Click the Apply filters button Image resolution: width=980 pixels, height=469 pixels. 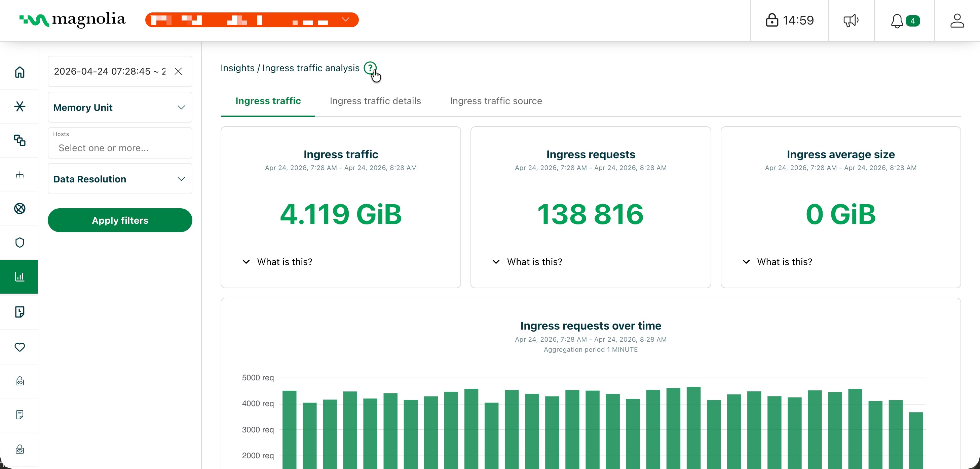tap(120, 220)
